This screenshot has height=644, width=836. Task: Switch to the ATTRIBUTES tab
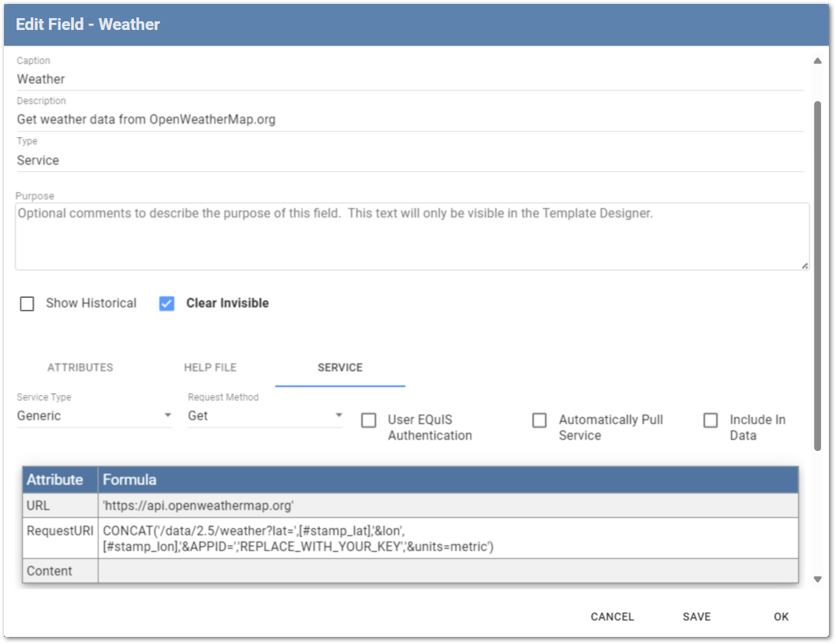tap(81, 367)
